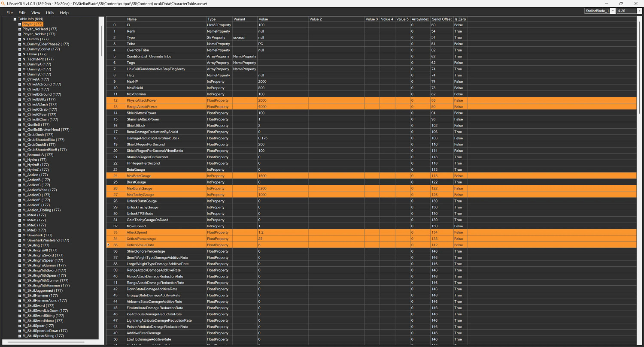644x347 pixels.
Task: Click the AttackSpeed value cell
Action: tap(282, 232)
